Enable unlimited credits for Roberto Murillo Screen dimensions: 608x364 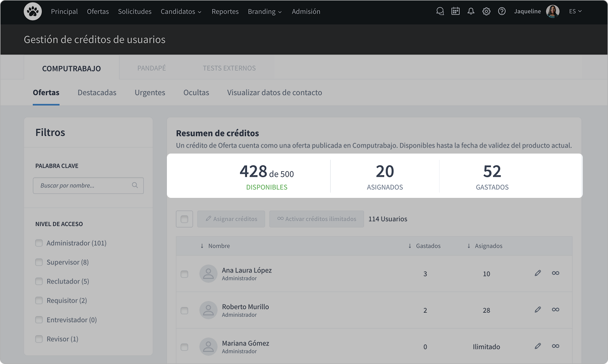pyautogui.click(x=555, y=310)
